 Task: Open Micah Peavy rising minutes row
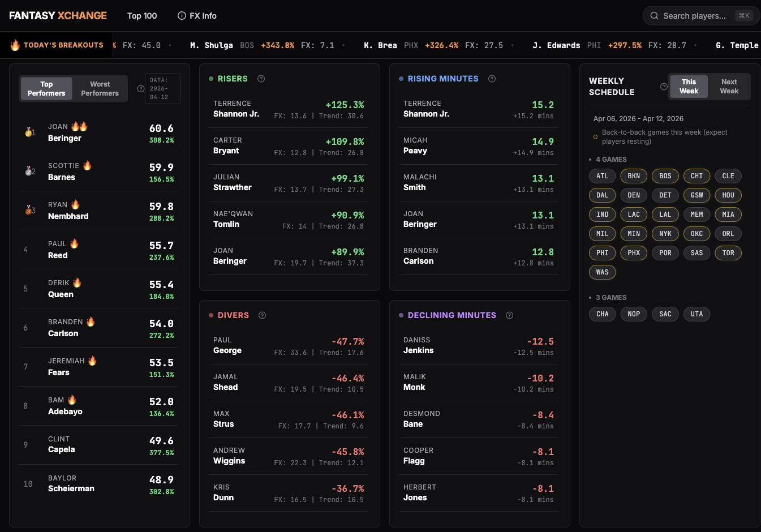point(479,146)
